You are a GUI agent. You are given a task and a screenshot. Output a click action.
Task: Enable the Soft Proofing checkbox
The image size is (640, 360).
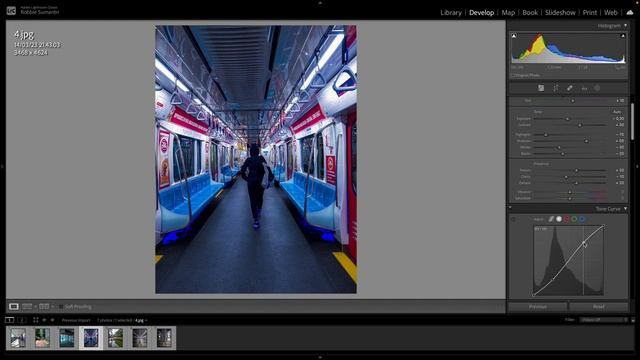coord(61,307)
